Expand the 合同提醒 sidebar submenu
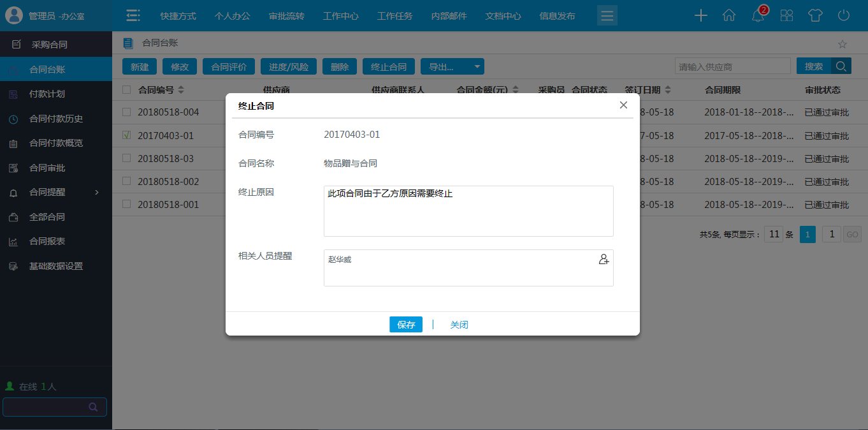The image size is (868, 430). (55, 191)
